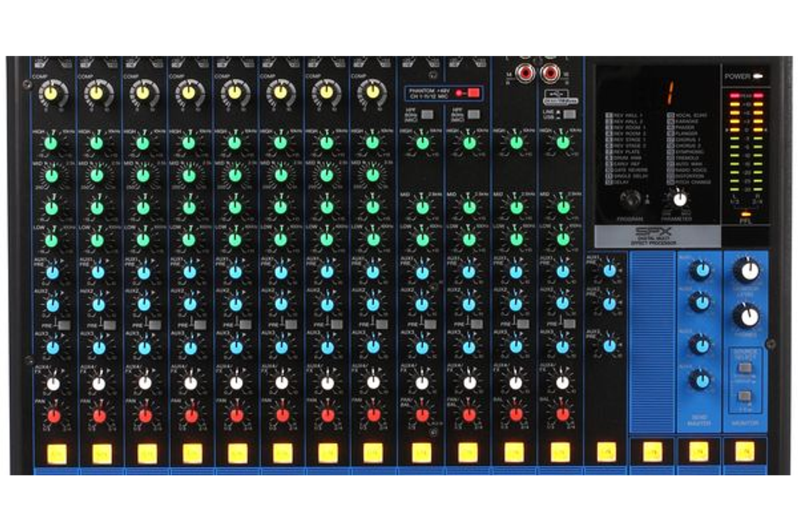Click the first channel's yellow COMP knob
This screenshot has height=532, width=798.
[52, 92]
